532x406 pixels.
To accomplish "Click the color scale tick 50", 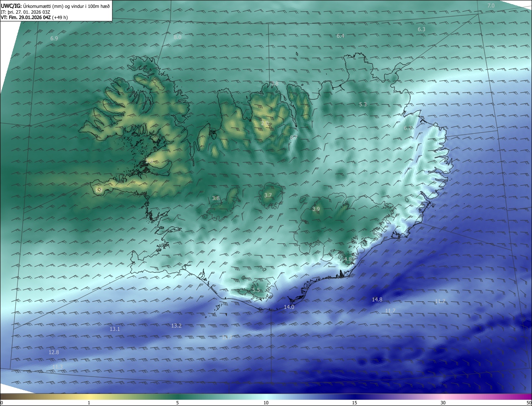I will pos(529,403).
